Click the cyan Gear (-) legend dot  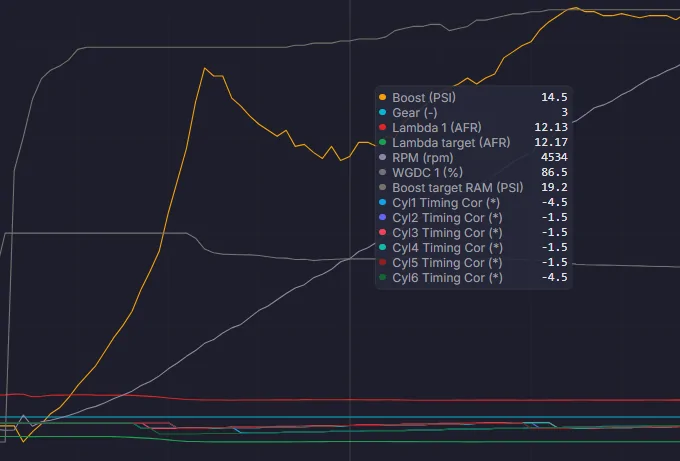point(382,112)
